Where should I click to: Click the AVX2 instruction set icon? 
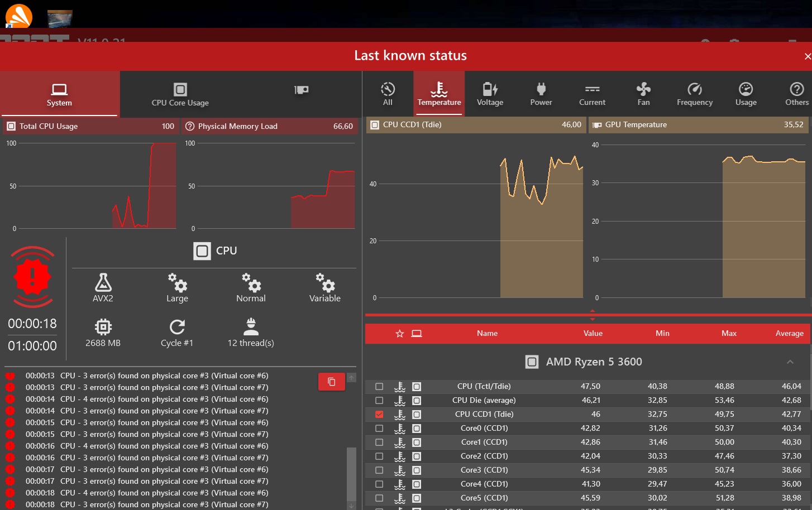(103, 282)
